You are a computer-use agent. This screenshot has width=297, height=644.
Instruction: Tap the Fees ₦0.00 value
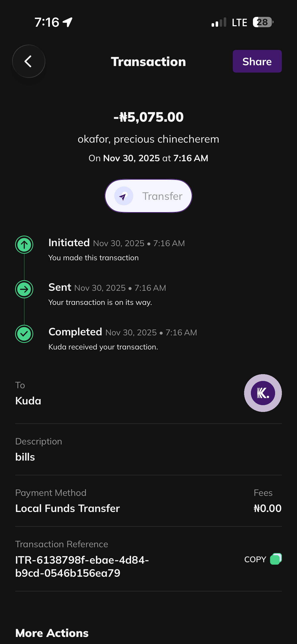[x=267, y=508]
